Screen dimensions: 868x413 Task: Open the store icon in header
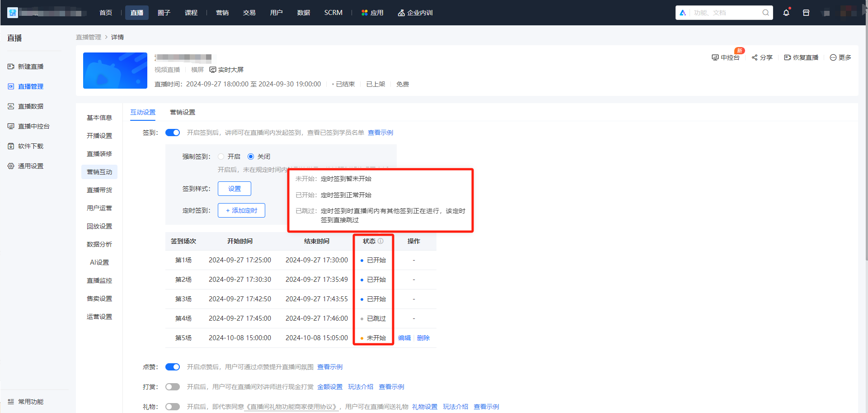tap(806, 13)
